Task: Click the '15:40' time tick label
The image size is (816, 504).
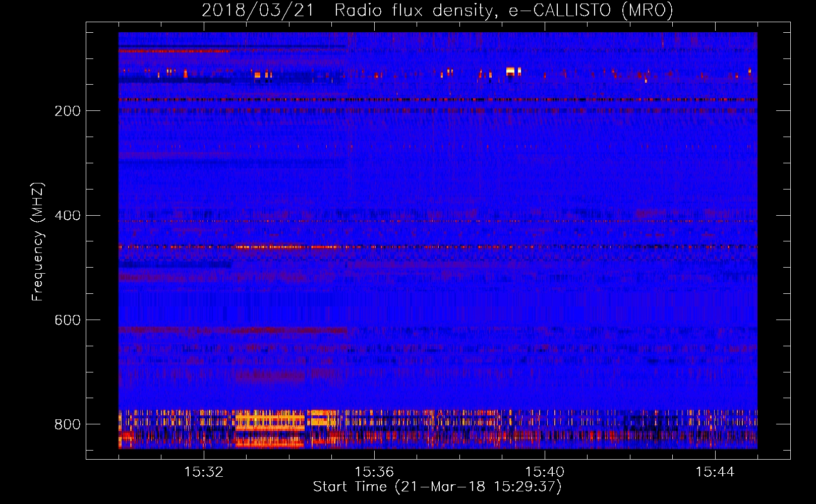Action: (x=545, y=472)
